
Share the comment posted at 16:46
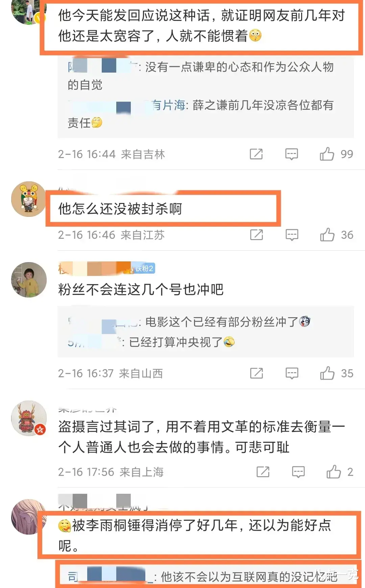click(x=257, y=235)
